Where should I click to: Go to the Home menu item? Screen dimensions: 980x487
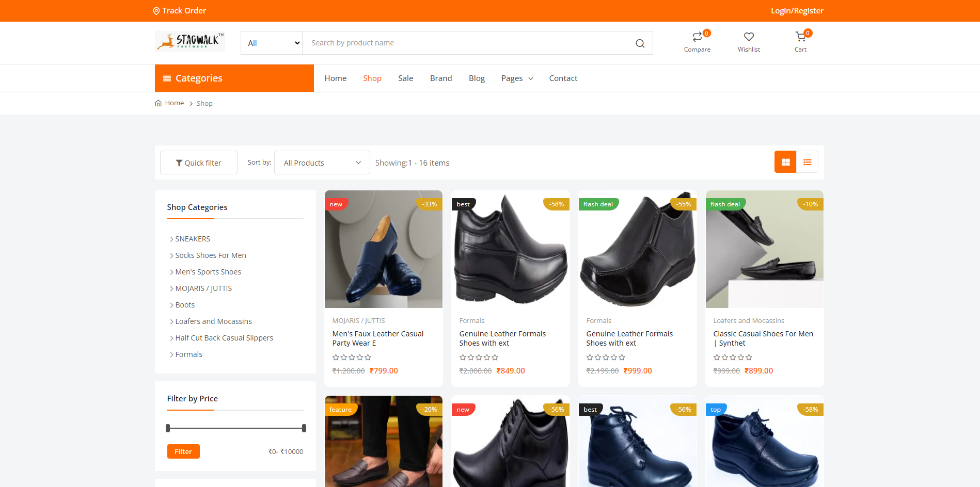[336, 78]
